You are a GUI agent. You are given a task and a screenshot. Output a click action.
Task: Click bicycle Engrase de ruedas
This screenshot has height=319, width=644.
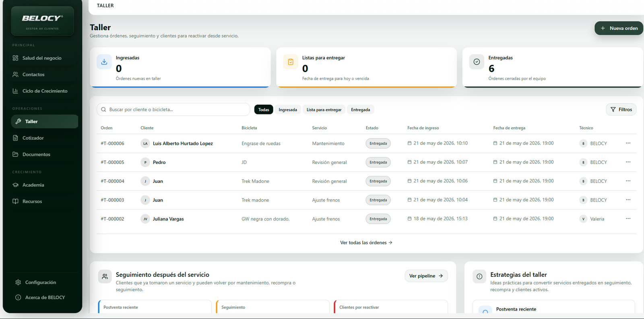point(261,143)
